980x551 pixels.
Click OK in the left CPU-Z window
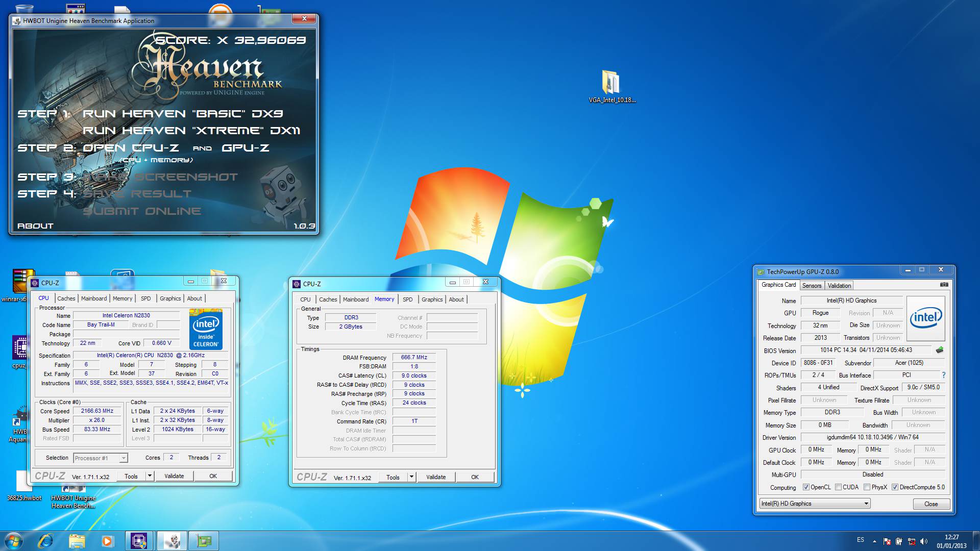click(x=213, y=476)
